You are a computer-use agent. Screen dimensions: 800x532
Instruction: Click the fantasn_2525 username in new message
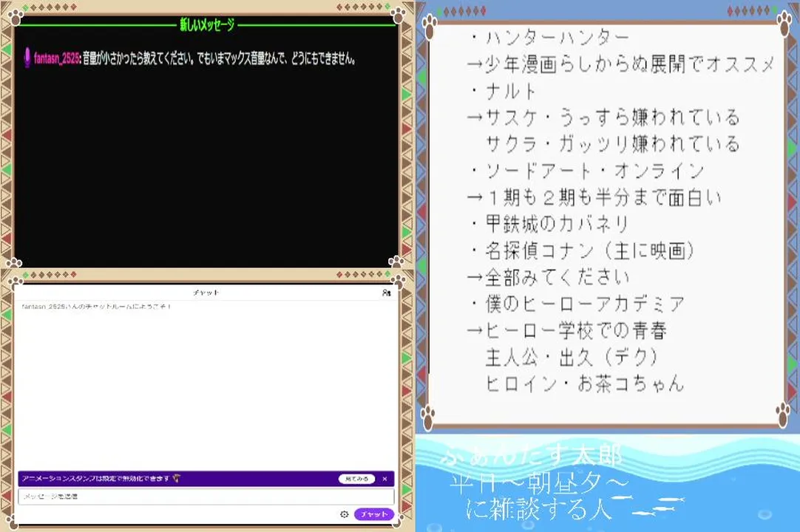tap(56, 58)
